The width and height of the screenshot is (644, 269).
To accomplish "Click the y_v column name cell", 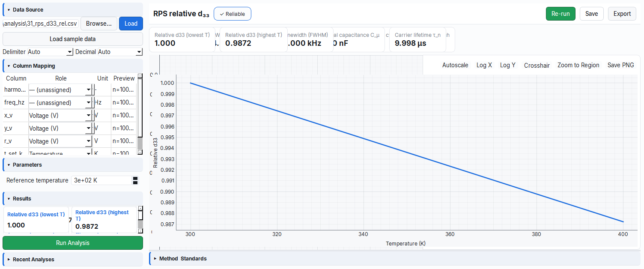I will point(15,129).
